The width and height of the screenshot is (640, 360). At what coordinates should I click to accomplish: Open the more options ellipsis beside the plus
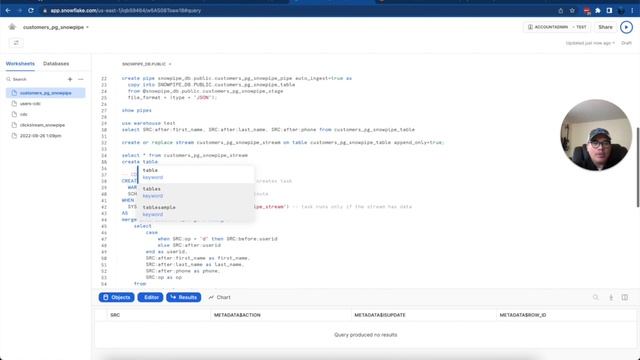tap(81, 79)
